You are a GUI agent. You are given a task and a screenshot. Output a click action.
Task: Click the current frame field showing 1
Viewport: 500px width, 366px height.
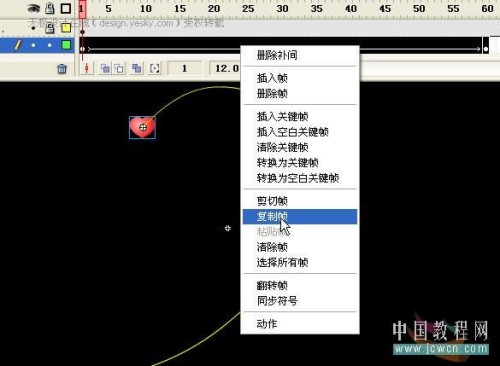(x=185, y=68)
